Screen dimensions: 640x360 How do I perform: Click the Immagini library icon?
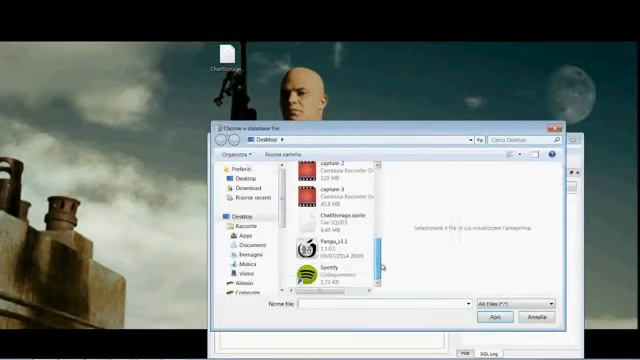click(x=234, y=254)
